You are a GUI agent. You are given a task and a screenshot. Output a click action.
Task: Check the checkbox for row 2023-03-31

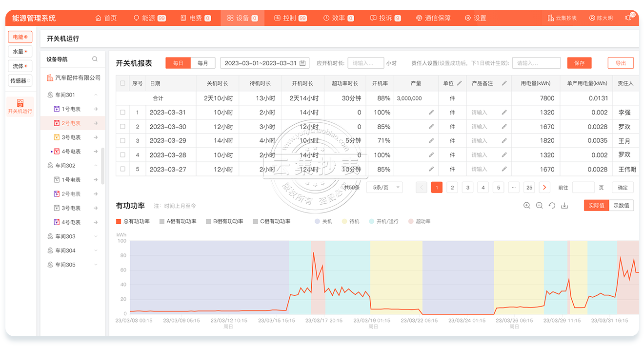[x=122, y=113]
